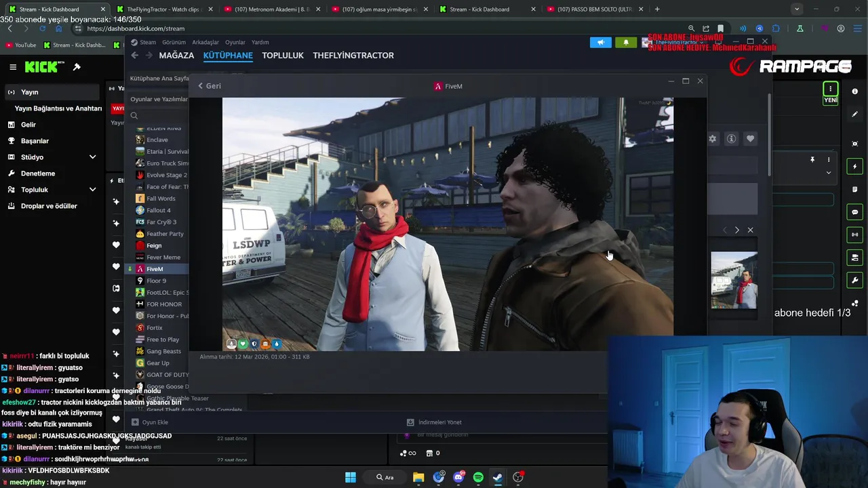This screenshot has height=488, width=868.
Task: Click the library search magnifier icon
Action: (x=134, y=116)
